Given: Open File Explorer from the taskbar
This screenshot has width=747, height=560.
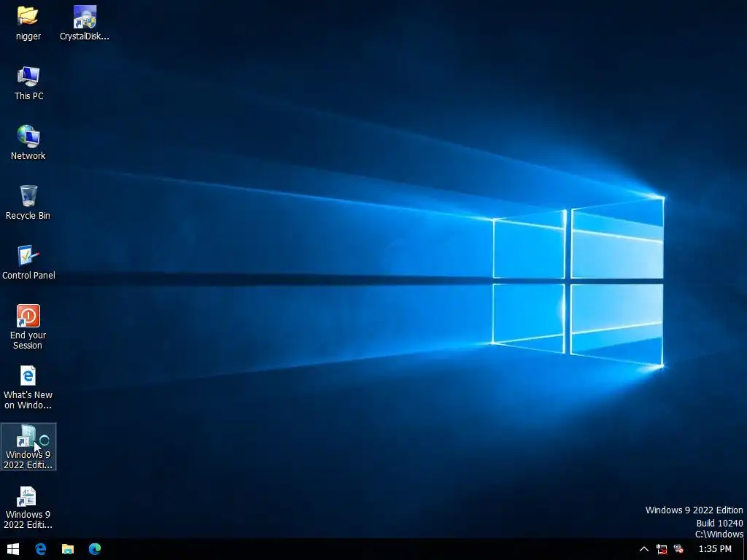Looking at the screenshot, I should click(68, 549).
